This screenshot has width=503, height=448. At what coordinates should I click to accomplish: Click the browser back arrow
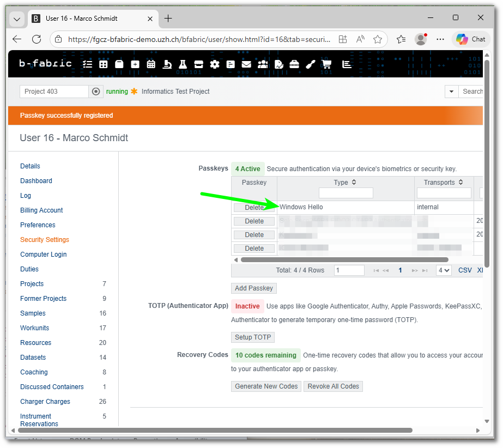17,39
